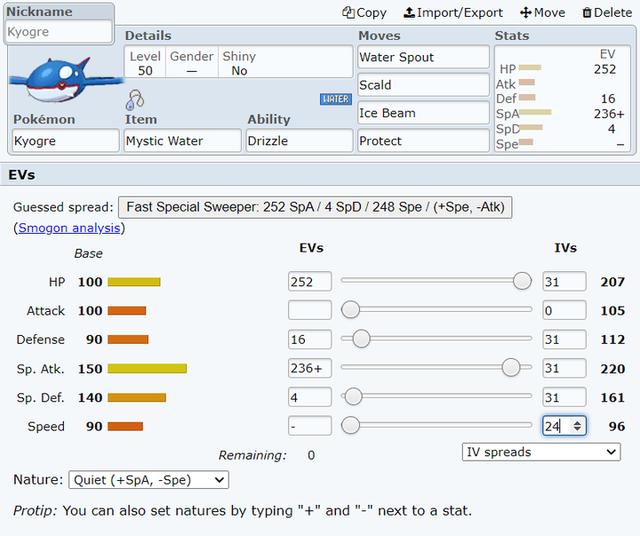The height and width of the screenshot is (536, 640).
Task: Click the Mystic Water item icon
Action: click(134, 101)
